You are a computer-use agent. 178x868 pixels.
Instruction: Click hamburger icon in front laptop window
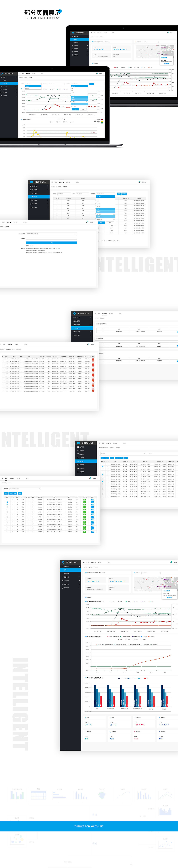(x=20, y=73)
